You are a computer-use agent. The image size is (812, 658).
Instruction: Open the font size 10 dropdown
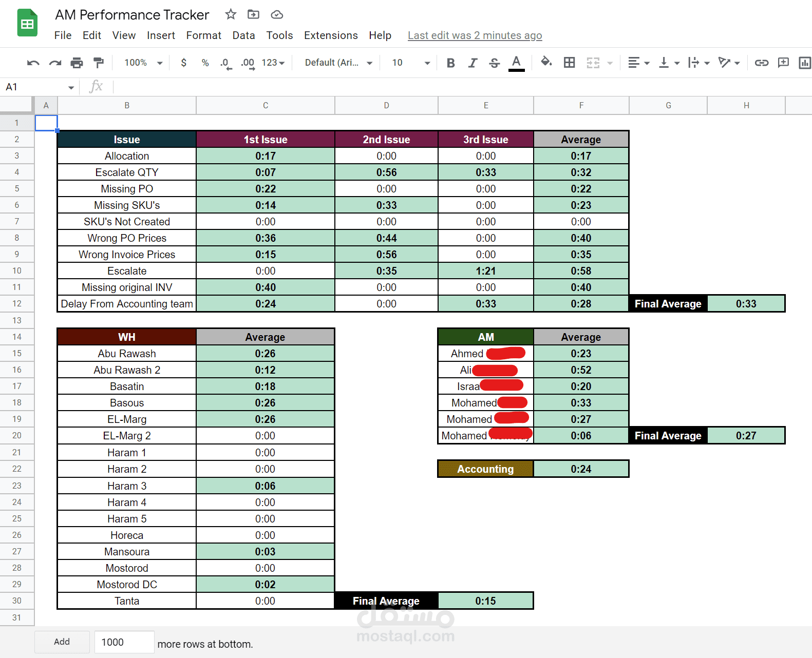411,63
